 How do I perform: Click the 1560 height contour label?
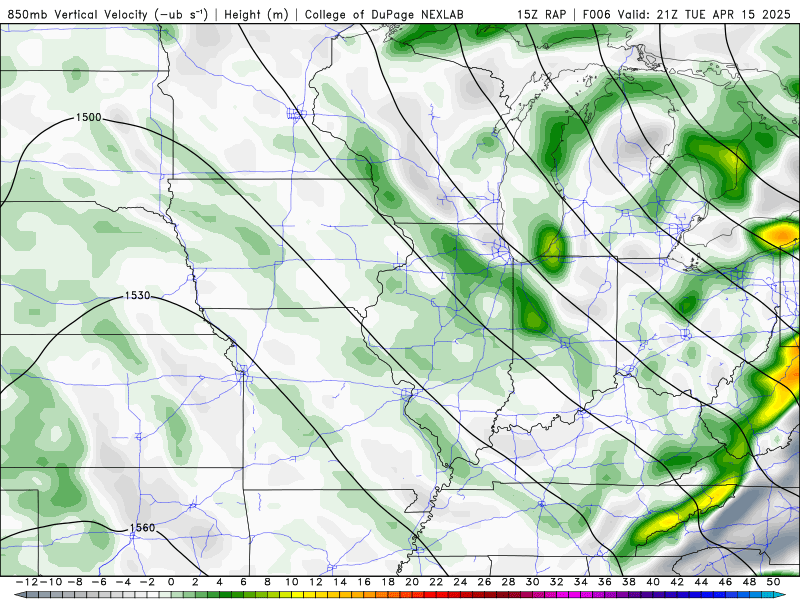click(142, 528)
